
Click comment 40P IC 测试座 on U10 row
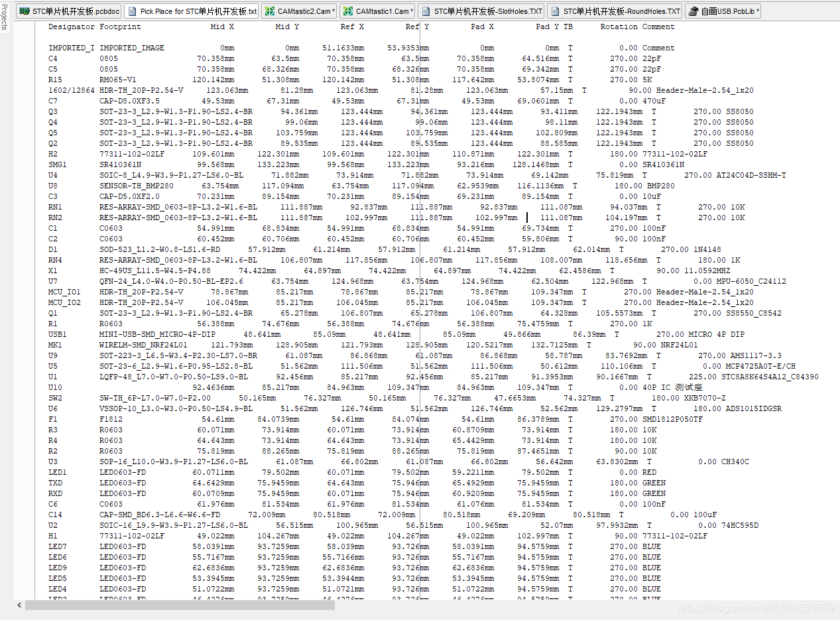[x=672, y=387]
